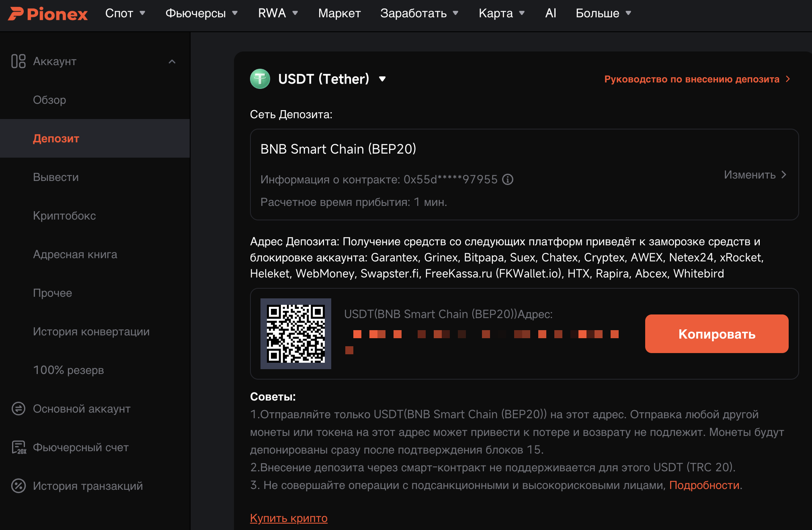
Task: Click the Основной аккаунт swap icon
Action: click(x=18, y=409)
